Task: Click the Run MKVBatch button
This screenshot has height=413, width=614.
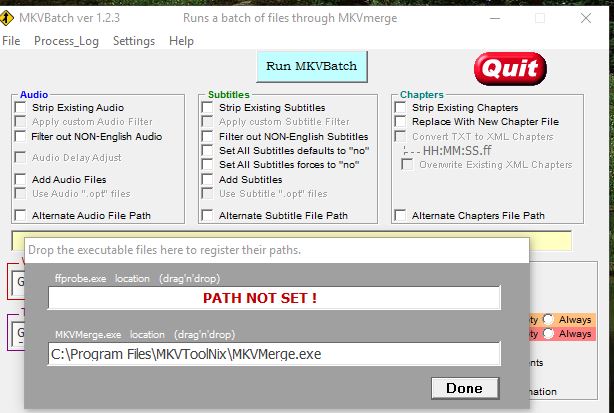Action: [312, 66]
